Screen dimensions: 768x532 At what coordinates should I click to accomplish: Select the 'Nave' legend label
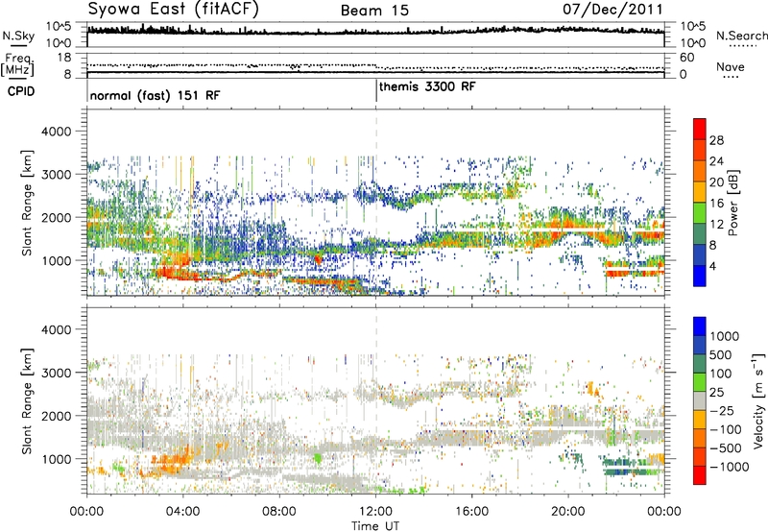click(x=730, y=66)
